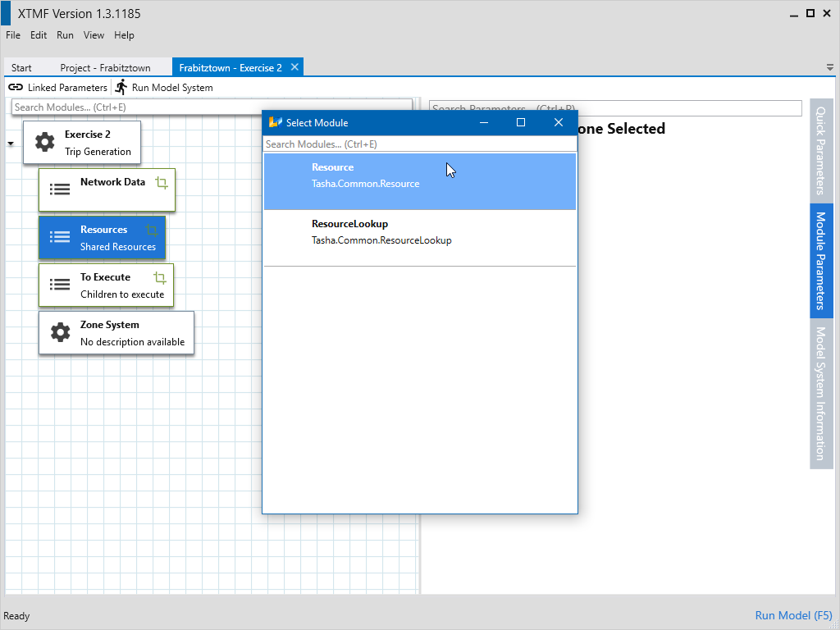
Task: Switch to the Project - Frabitztown tab
Action: pyautogui.click(x=105, y=68)
